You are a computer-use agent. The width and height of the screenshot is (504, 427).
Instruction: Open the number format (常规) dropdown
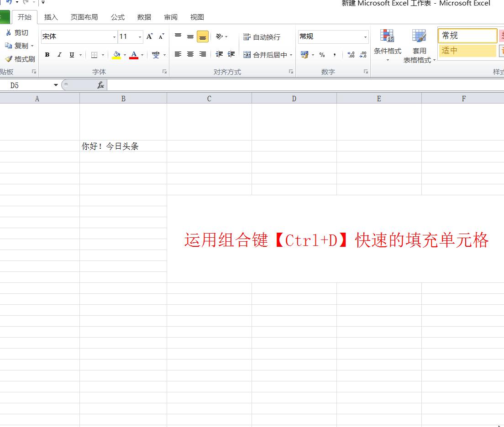click(x=365, y=36)
